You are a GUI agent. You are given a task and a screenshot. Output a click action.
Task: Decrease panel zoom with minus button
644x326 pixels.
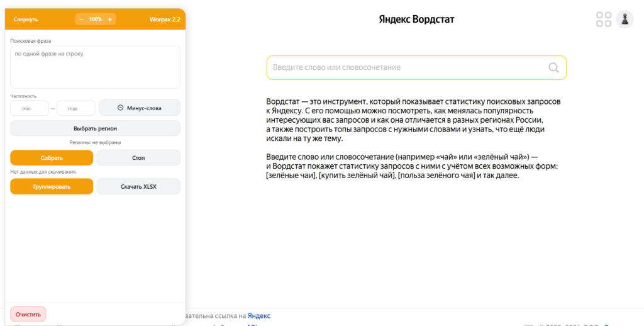tap(81, 20)
